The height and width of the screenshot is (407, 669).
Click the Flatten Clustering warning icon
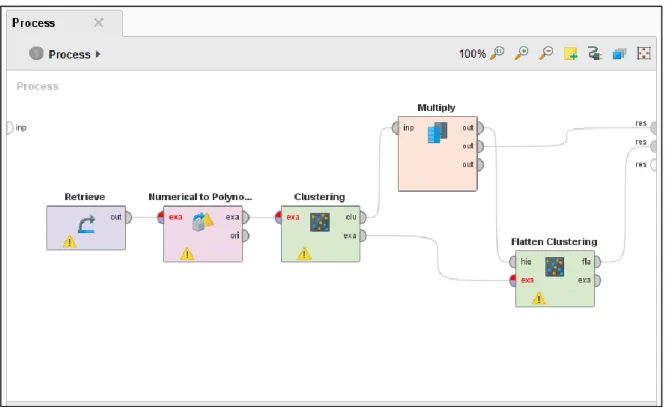(539, 298)
